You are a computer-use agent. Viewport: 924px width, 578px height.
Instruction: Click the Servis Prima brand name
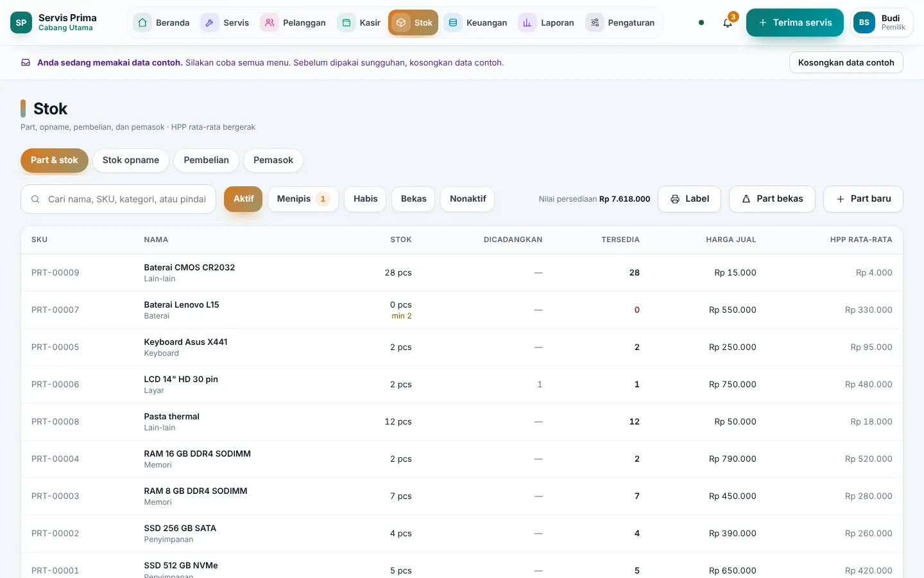67,18
